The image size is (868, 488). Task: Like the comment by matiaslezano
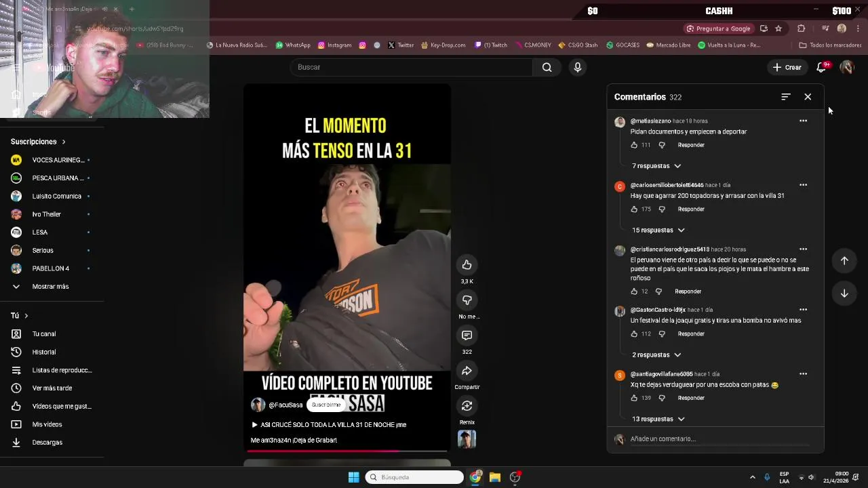pyautogui.click(x=634, y=145)
